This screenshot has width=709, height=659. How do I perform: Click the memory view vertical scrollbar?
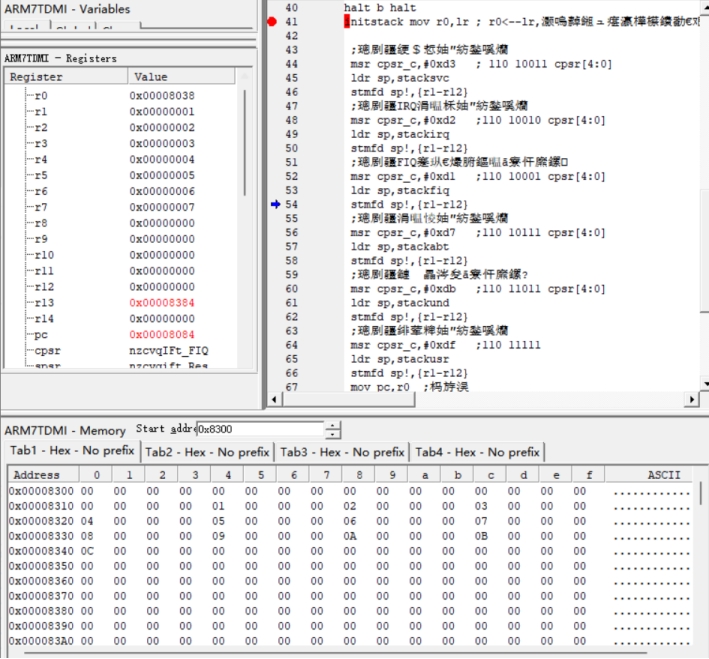tap(701, 493)
